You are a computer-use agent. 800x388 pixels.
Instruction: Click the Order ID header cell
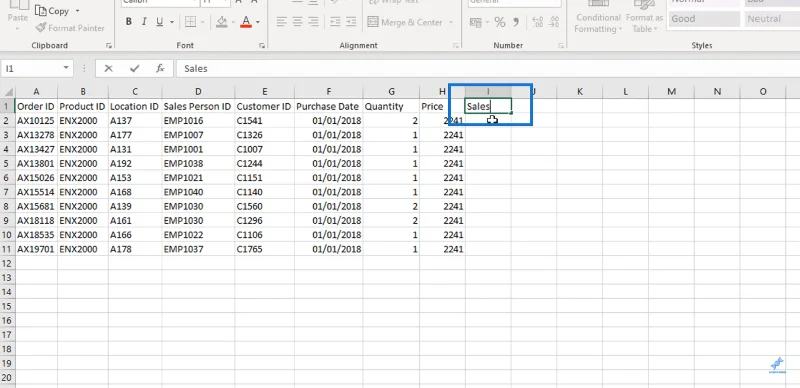tap(36, 107)
